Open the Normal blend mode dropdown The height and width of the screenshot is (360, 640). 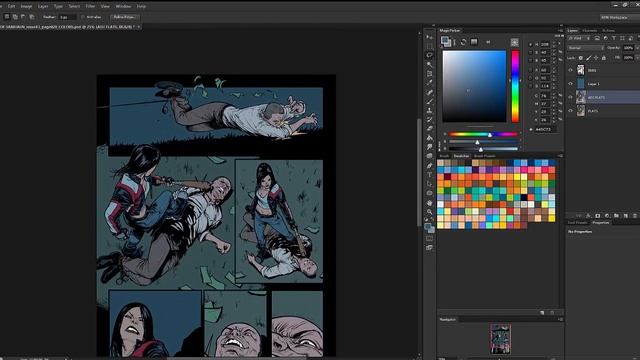586,48
